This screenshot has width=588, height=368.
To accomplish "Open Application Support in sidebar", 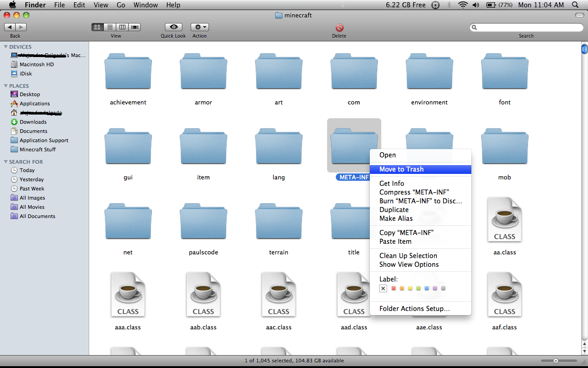I will click(x=44, y=140).
